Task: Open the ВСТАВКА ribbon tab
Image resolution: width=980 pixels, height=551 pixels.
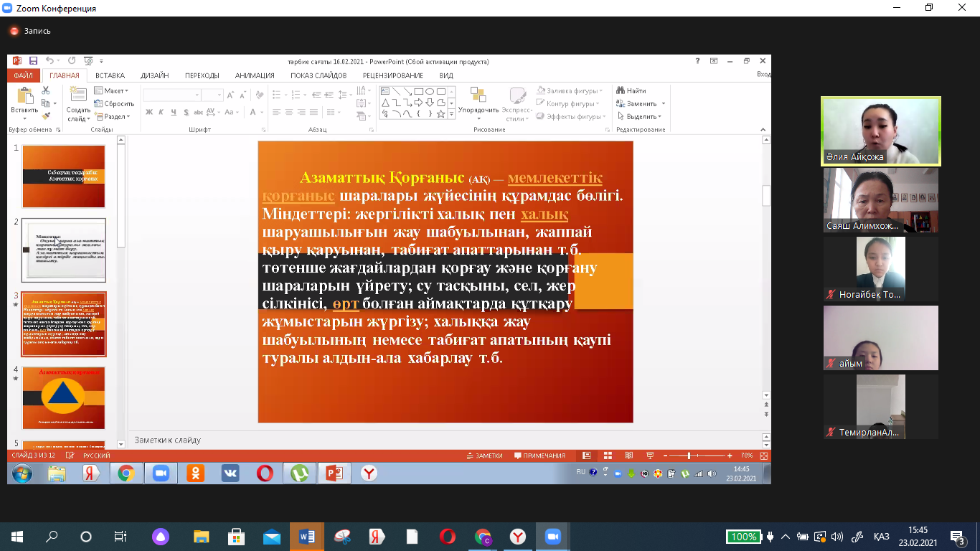Action: tap(110, 75)
